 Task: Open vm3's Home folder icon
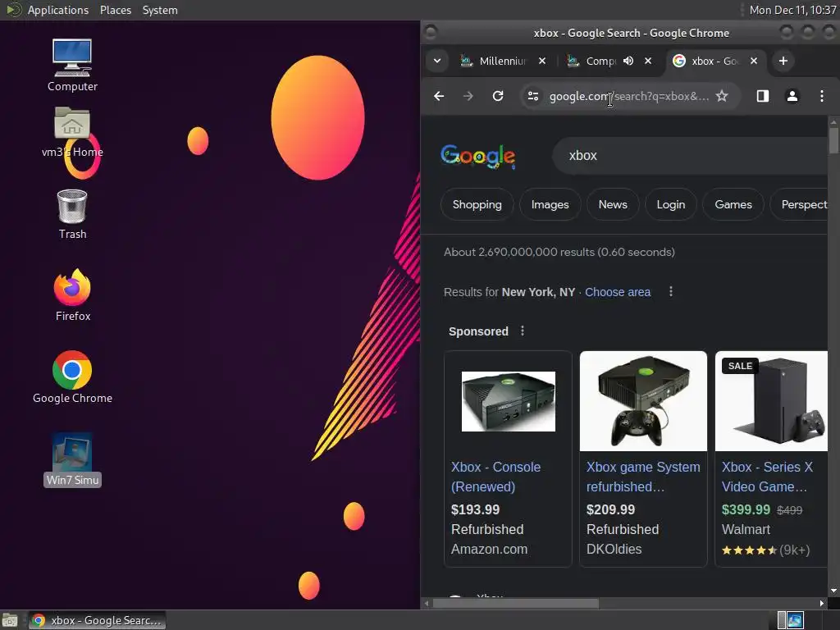pos(72,132)
